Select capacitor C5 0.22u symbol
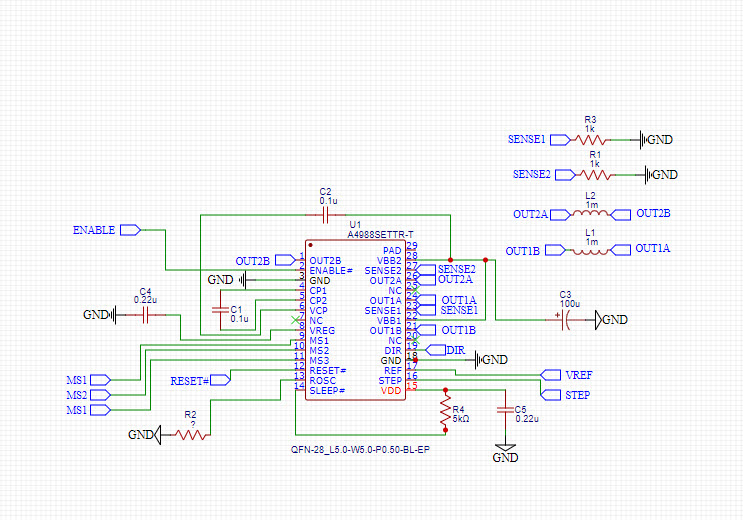Viewport: 743px width, 520px height. [x=505, y=410]
